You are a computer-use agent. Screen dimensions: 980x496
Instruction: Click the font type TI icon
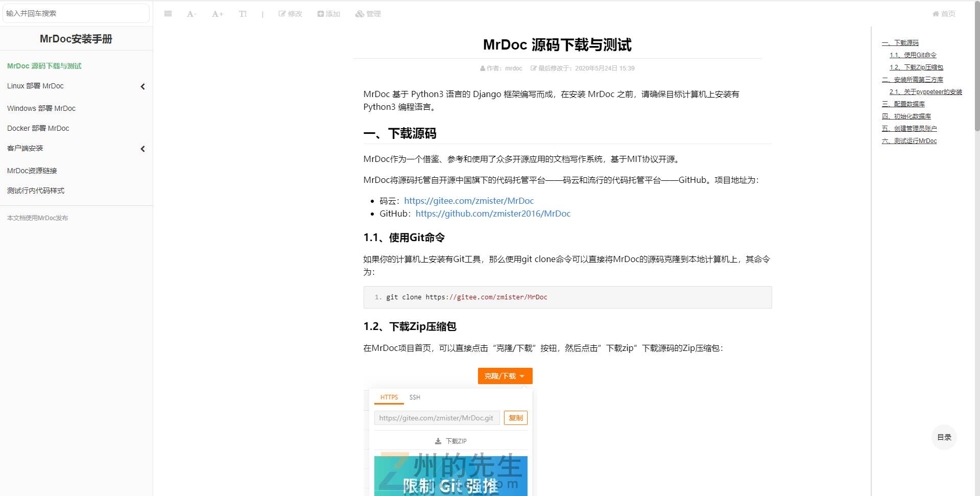click(x=243, y=14)
